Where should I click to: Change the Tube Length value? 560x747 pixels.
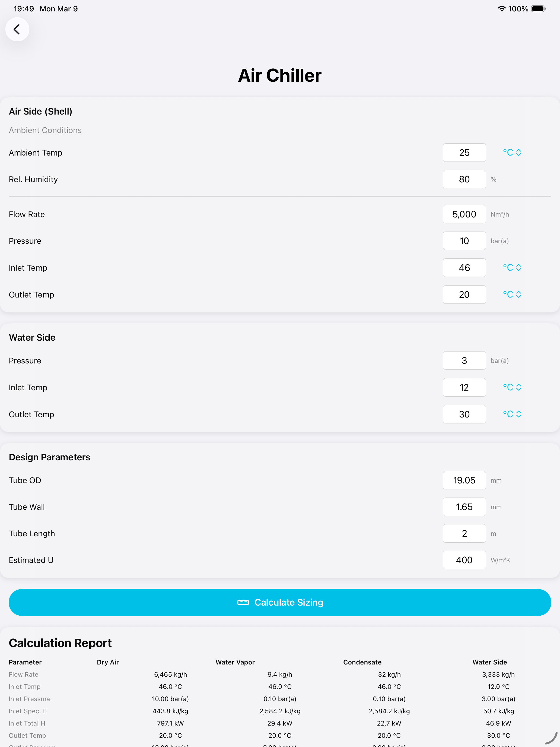(464, 534)
